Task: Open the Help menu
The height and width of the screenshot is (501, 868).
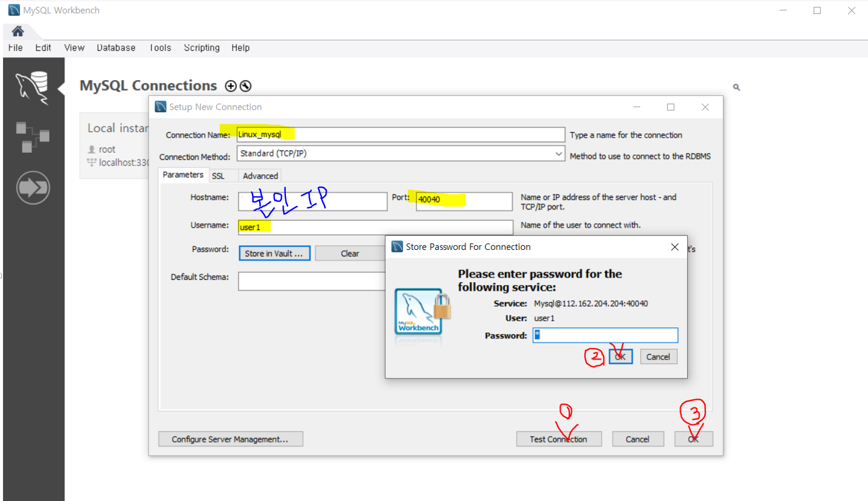Action: point(240,48)
